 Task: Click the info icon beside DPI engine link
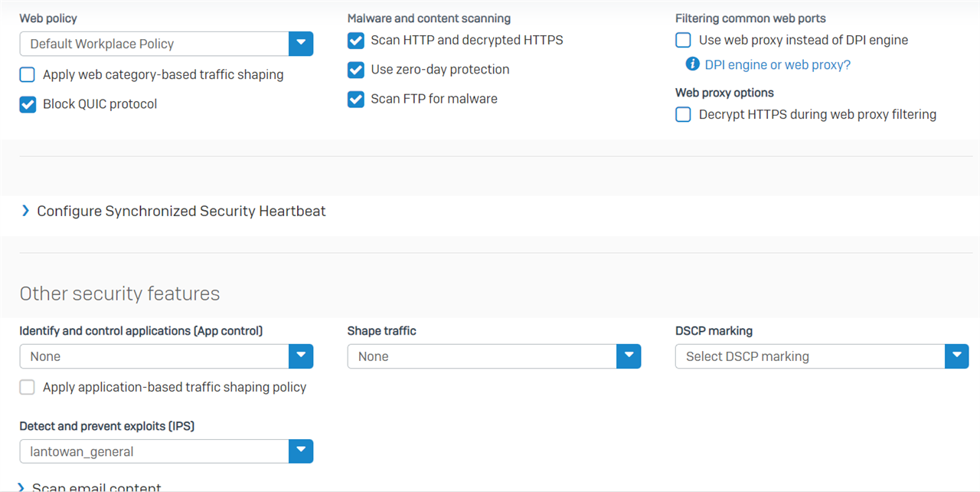click(692, 64)
